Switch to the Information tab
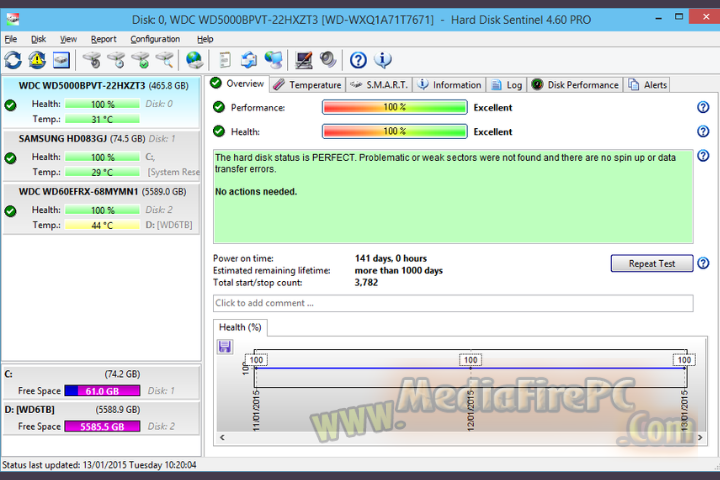Screen dimensions: 720x480 (x=450, y=85)
